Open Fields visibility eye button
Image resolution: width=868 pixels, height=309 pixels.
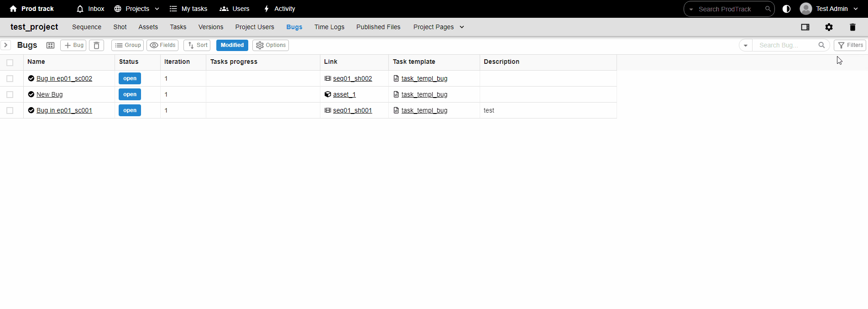pyautogui.click(x=162, y=45)
